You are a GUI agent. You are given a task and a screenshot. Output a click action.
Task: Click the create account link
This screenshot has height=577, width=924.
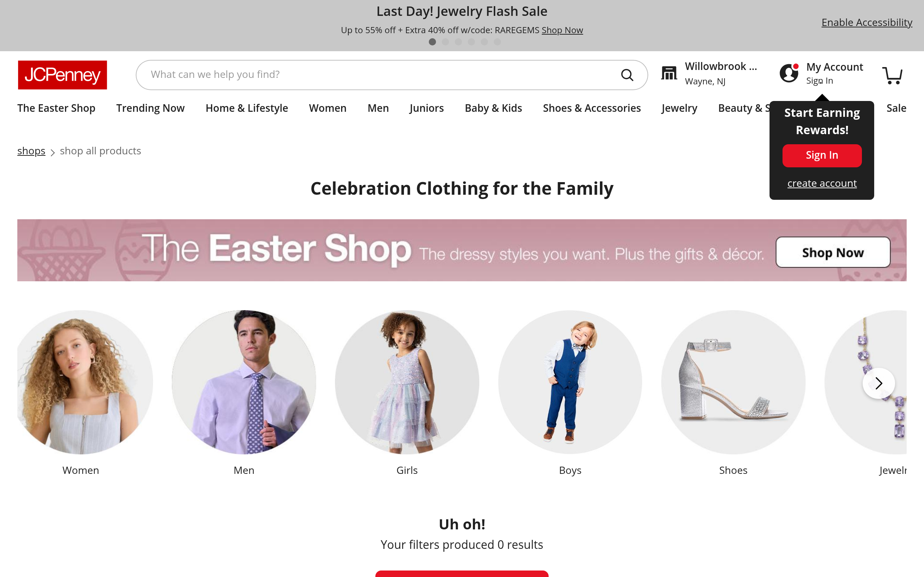point(821,184)
